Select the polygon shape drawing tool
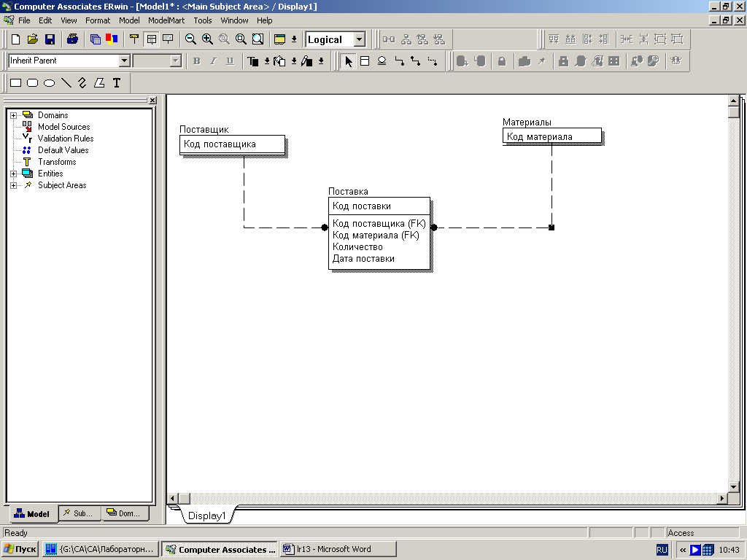747x560 pixels. coord(99,83)
